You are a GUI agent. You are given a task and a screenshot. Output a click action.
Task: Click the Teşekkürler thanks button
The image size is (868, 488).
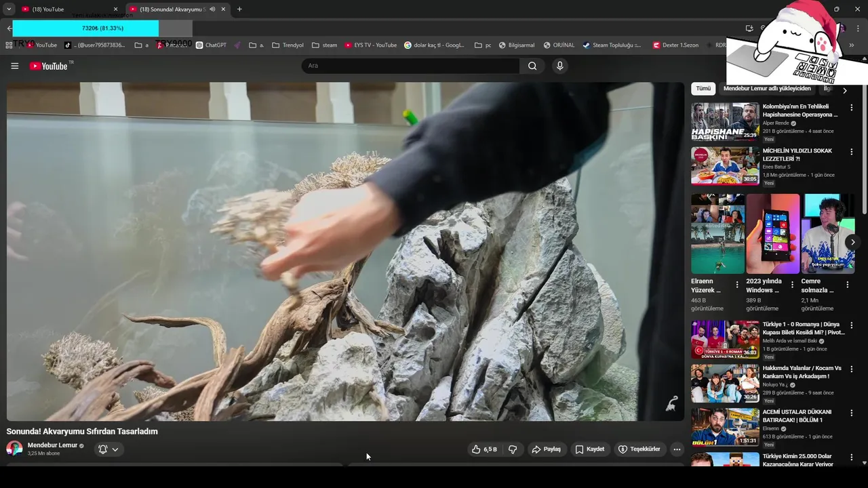pos(639,449)
